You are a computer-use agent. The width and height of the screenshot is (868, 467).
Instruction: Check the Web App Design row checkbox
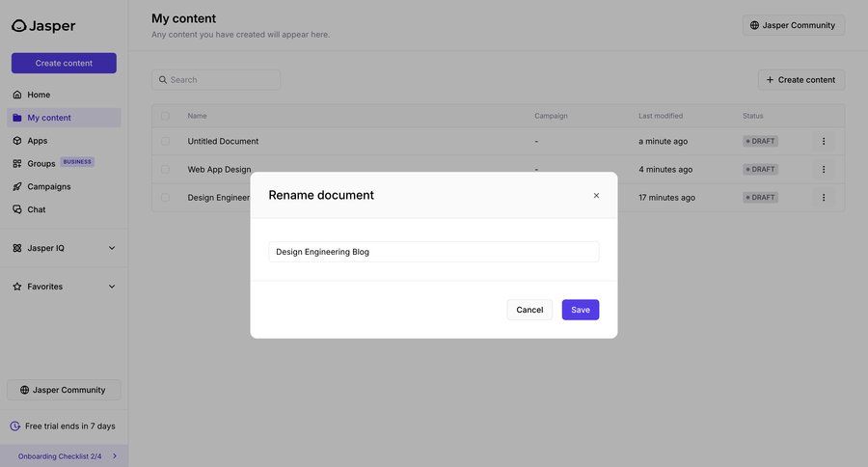[x=165, y=169]
